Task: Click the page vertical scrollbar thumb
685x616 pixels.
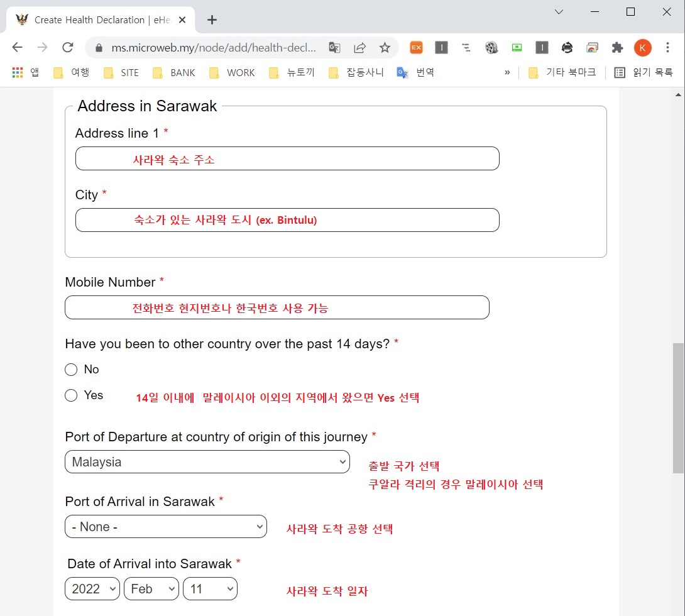Action: [678, 408]
